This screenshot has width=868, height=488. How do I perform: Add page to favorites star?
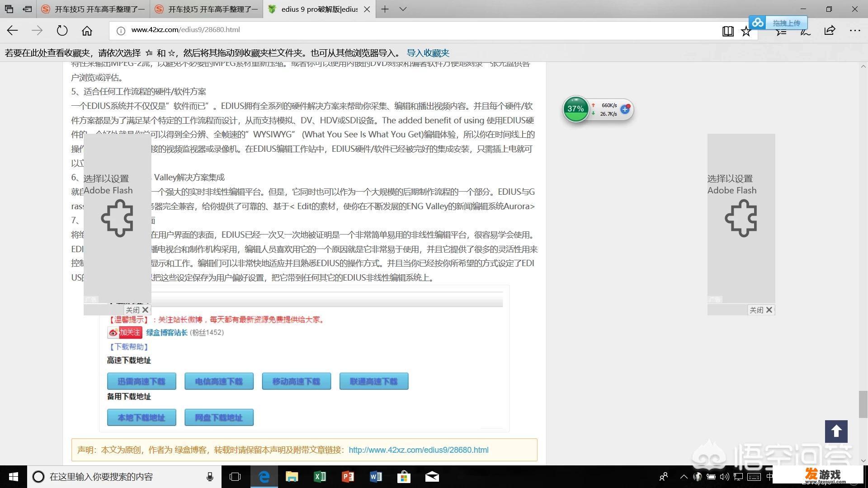pos(746,31)
